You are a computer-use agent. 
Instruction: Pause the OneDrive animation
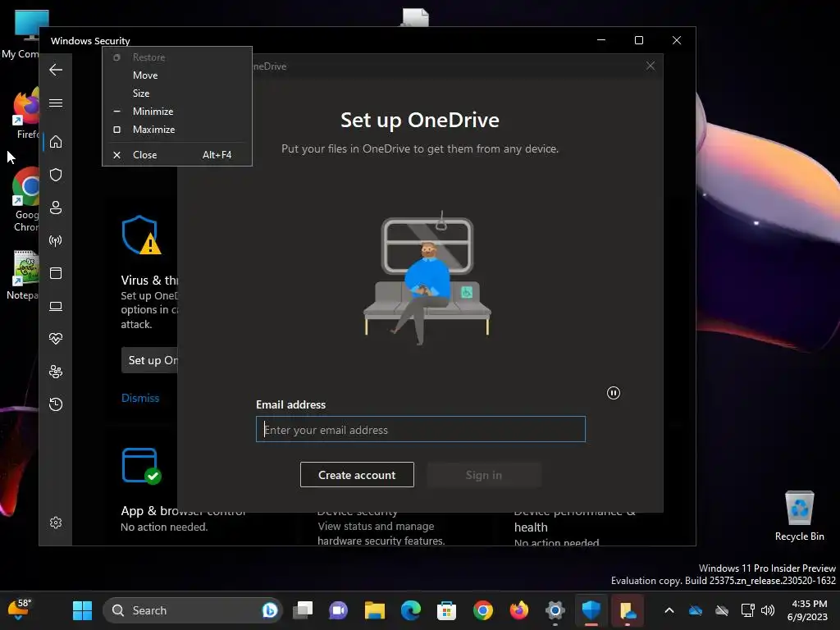pyautogui.click(x=614, y=393)
